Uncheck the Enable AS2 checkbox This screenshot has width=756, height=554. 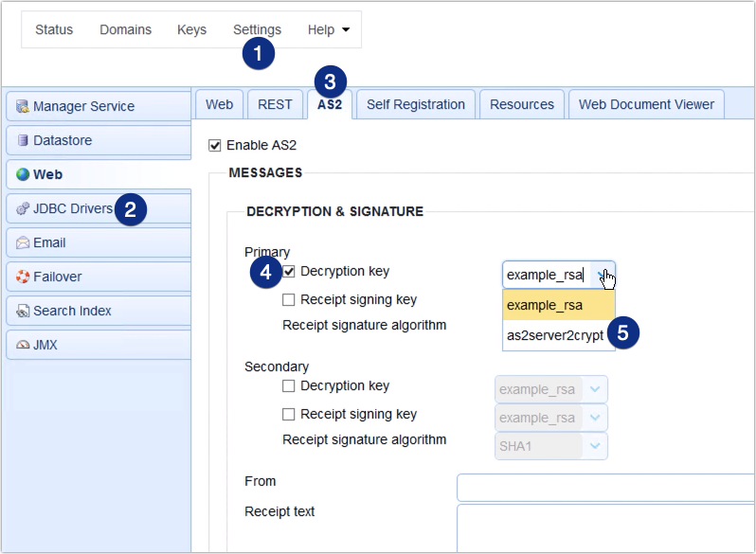215,146
